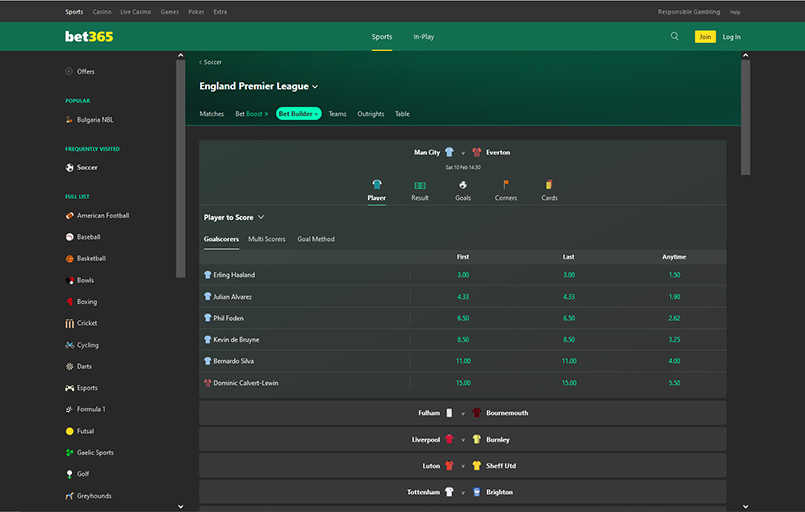
Task: Expand the Luton v Sheff Utd match
Action: (463, 466)
